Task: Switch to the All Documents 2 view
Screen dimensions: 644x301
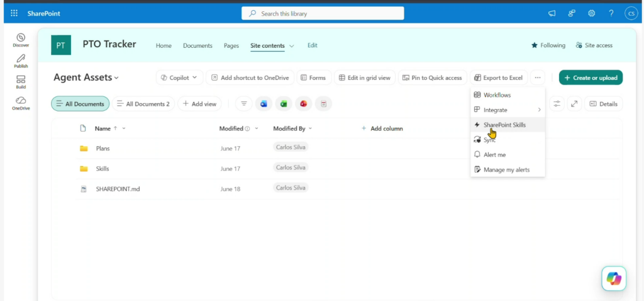Action: click(x=143, y=104)
